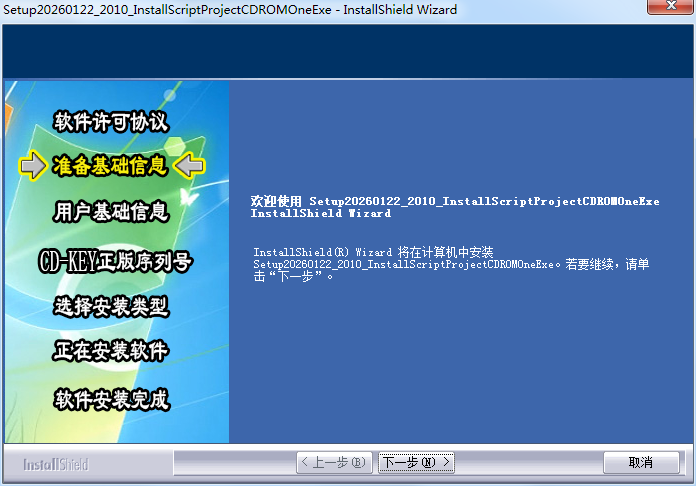Click the 欢迎使用 welcome heading text

click(455, 207)
